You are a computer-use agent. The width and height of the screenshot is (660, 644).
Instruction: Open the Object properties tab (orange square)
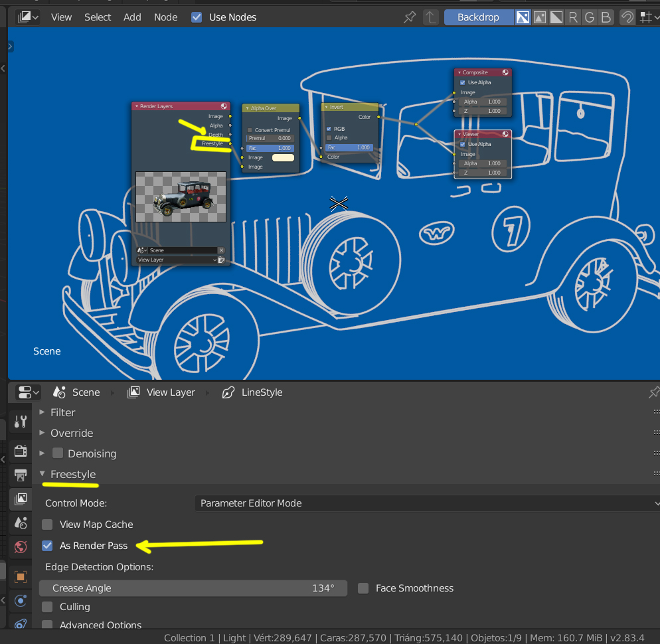tap(20, 576)
